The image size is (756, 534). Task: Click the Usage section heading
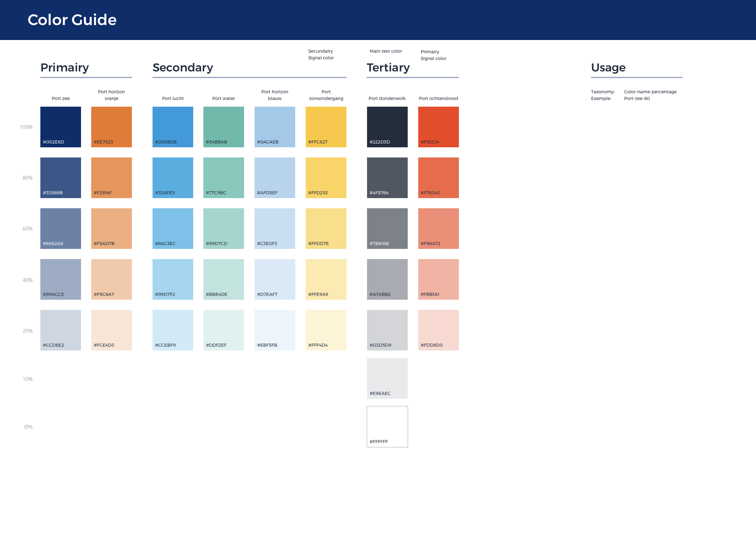(608, 67)
